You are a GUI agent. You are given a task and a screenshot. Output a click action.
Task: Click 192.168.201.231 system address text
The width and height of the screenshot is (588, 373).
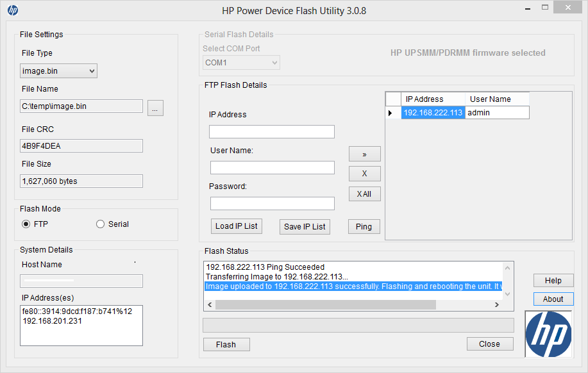[x=52, y=321]
